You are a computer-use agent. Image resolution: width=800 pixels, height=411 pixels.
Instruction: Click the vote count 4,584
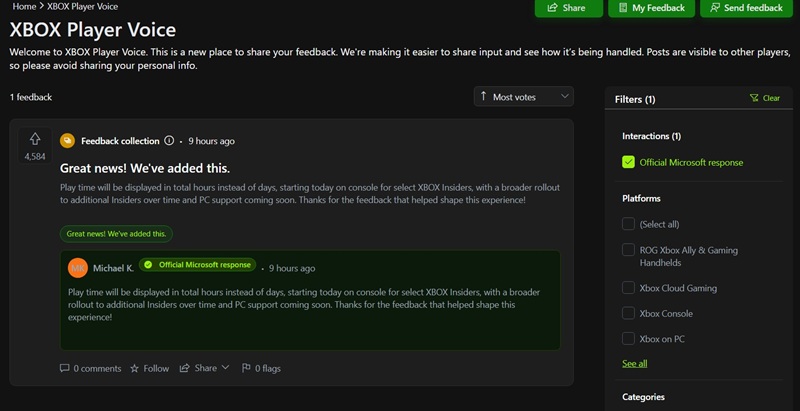pyautogui.click(x=35, y=157)
